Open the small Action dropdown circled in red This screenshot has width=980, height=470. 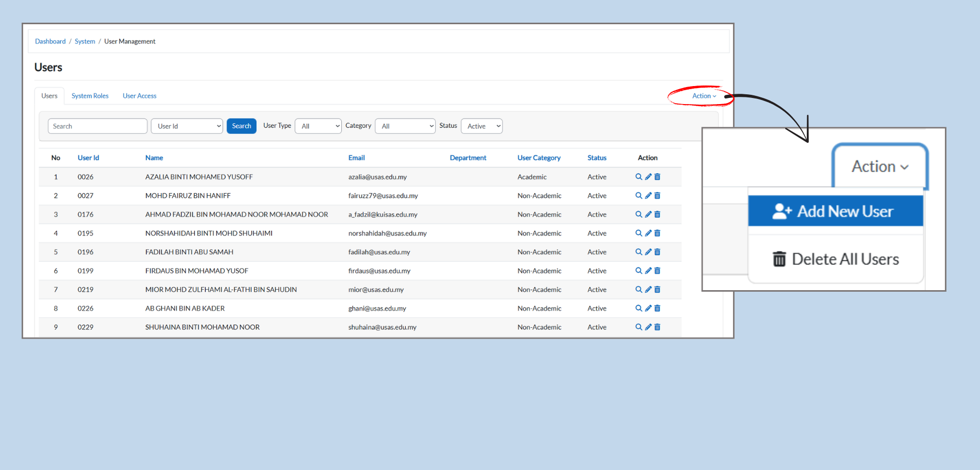coord(704,96)
